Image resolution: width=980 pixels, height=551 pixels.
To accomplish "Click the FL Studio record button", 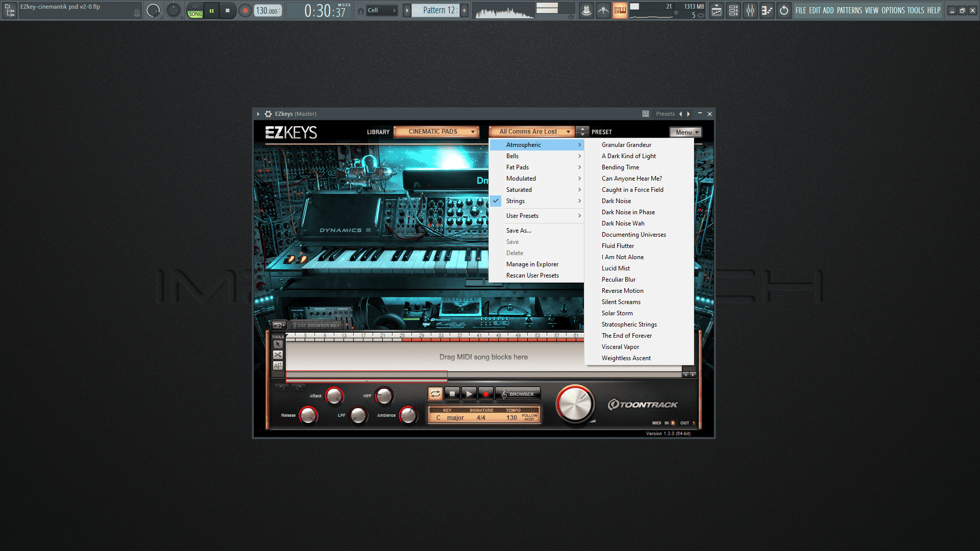I will [246, 10].
